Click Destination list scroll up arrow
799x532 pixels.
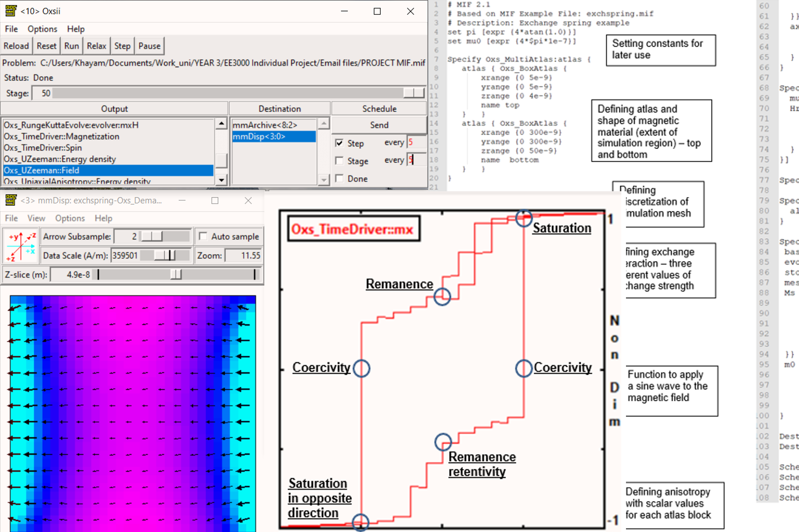[x=324, y=124]
